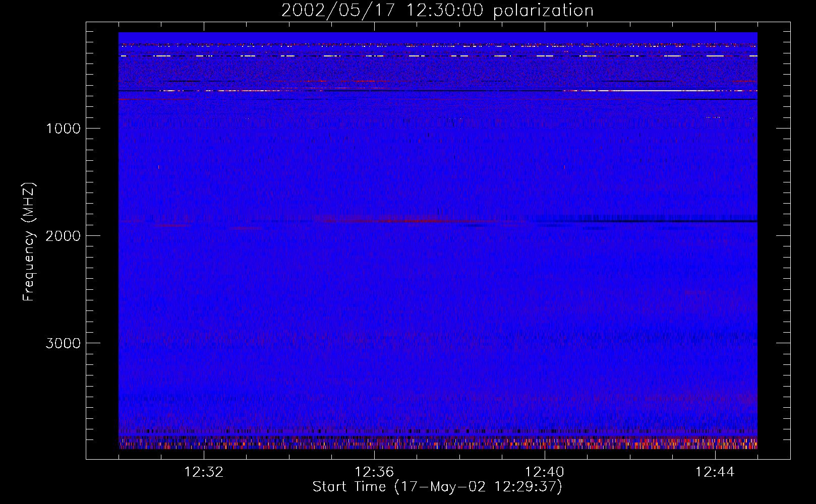
Task: Click the 12:36 time axis label
Action: coord(374,472)
